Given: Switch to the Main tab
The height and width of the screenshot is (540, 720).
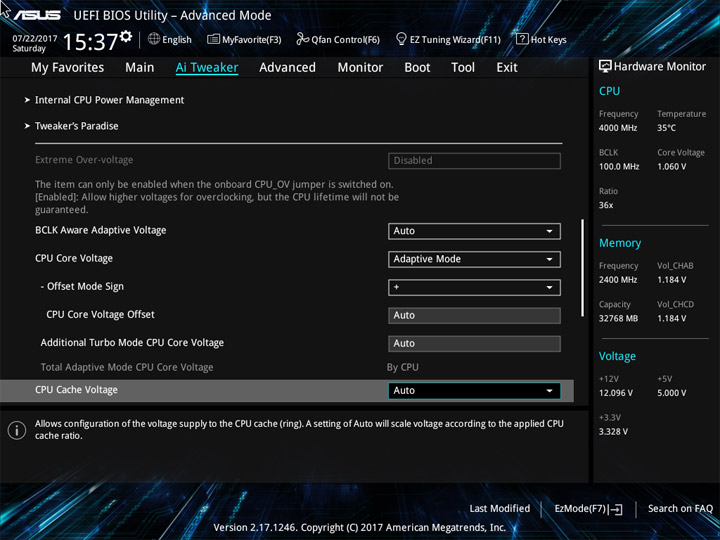Looking at the screenshot, I should pos(140,68).
